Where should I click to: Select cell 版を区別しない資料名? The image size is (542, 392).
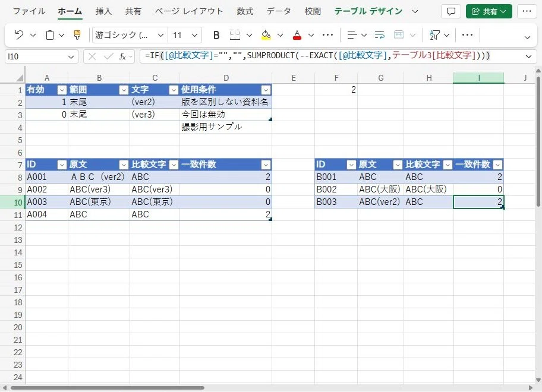(225, 102)
